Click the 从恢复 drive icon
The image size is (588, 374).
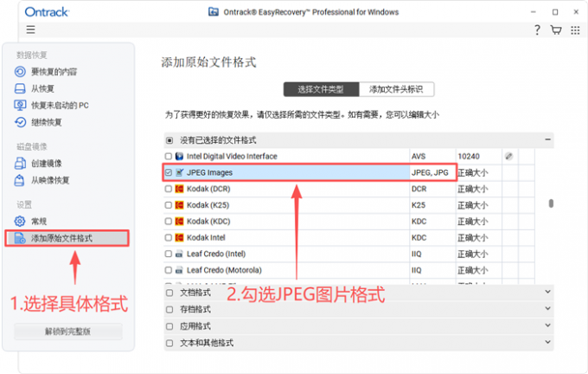click(20, 88)
